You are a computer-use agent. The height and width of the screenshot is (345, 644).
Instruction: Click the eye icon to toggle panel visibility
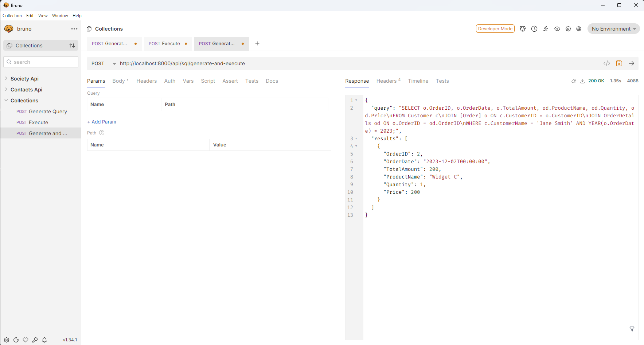557,28
